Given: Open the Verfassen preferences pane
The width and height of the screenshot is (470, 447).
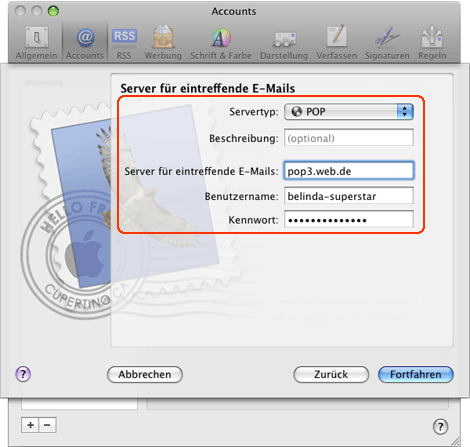Looking at the screenshot, I should tap(337, 43).
